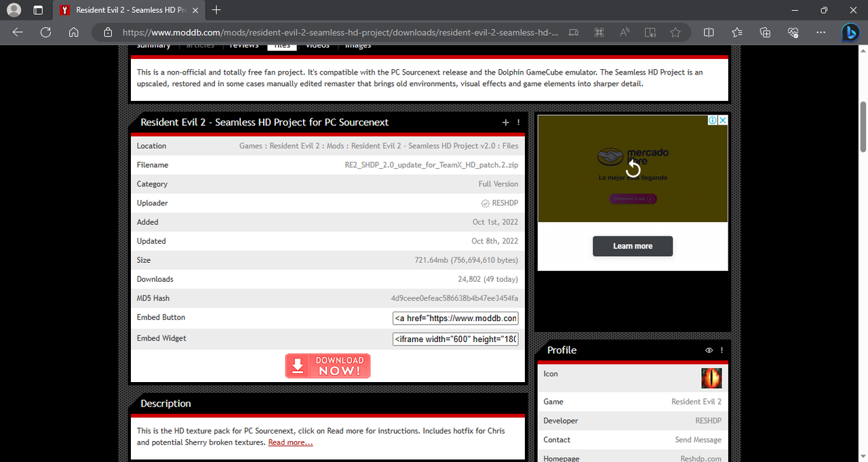Open the RESHDP uploader link
Viewport: 868px width, 462px height.
click(x=505, y=203)
